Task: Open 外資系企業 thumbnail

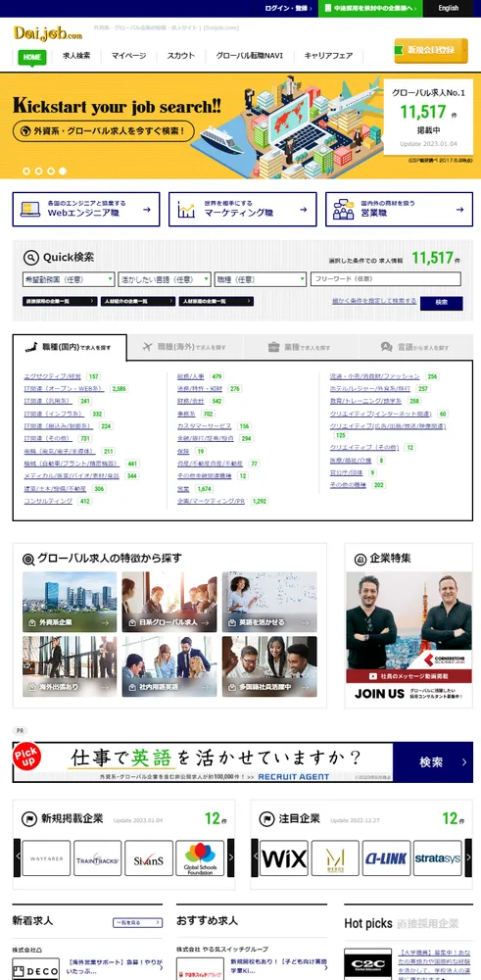Action: 70,602
